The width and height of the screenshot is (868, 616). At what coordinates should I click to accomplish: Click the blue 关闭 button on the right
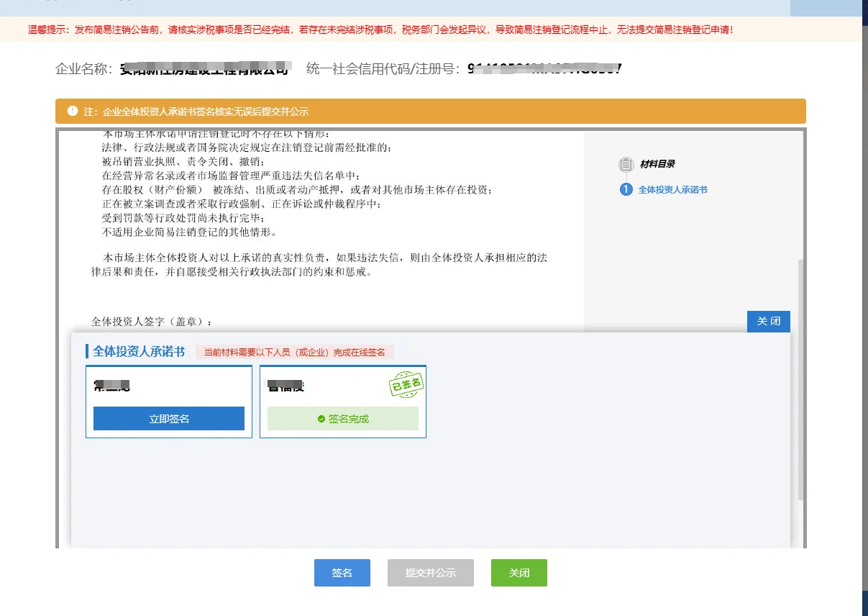point(768,321)
